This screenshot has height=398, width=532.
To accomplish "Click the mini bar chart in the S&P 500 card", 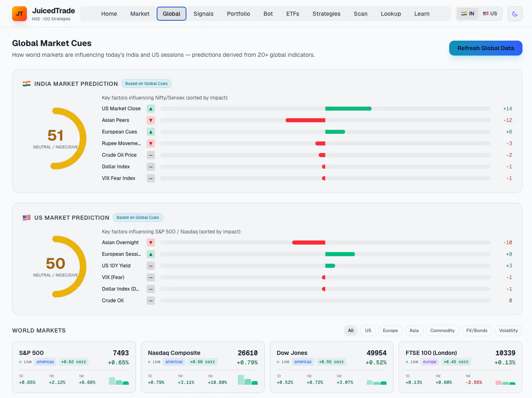I will (119, 381).
